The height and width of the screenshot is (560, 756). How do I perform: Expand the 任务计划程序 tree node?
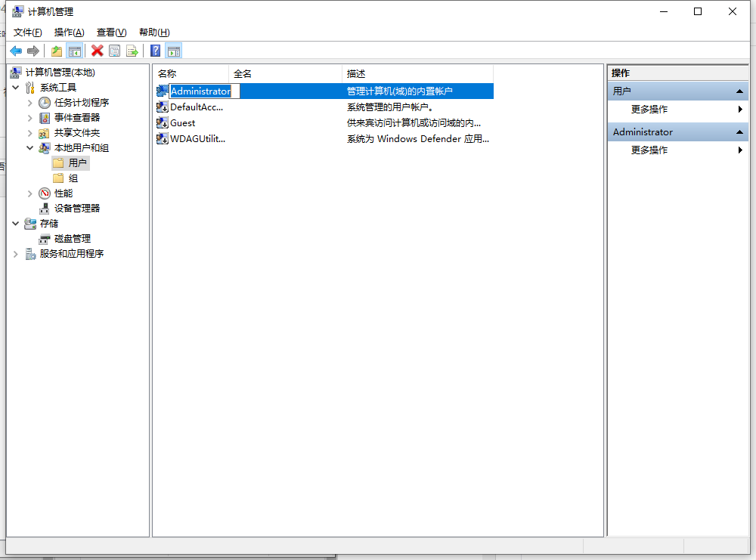(30, 103)
